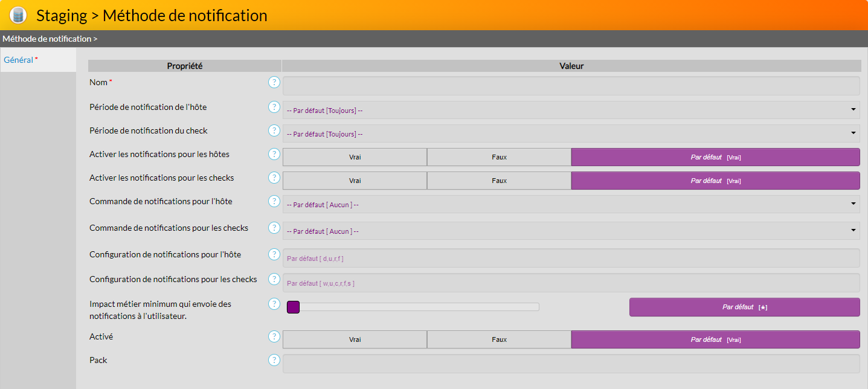Expand Période de notification de l'hôte dropdown
The height and width of the screenshot is (389, 868).
coord(571,110)
